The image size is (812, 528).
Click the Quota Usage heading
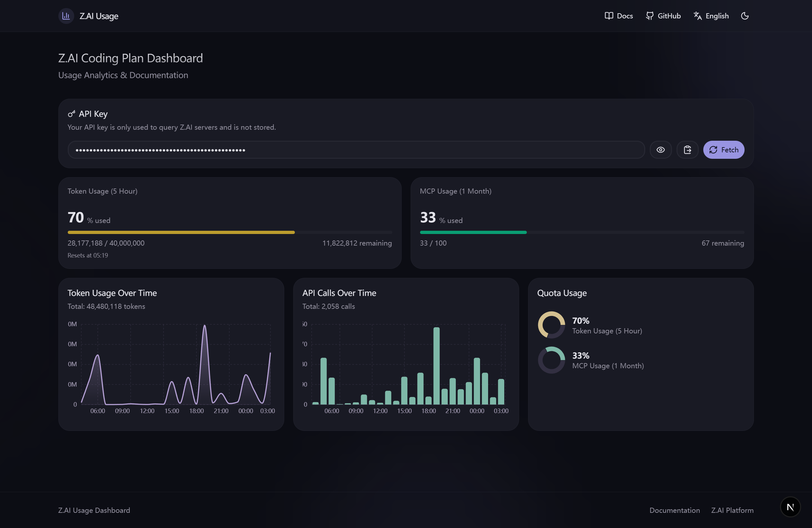click(562, 293)
